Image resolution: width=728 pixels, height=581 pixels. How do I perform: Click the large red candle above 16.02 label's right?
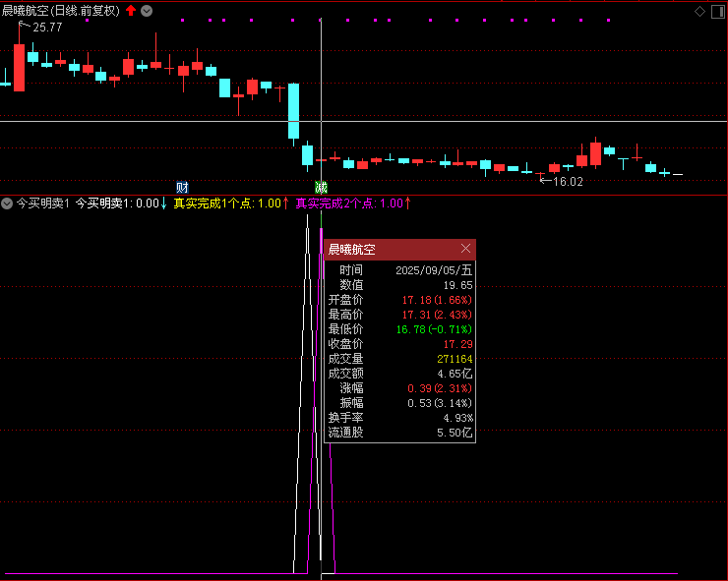click(595, 154)
